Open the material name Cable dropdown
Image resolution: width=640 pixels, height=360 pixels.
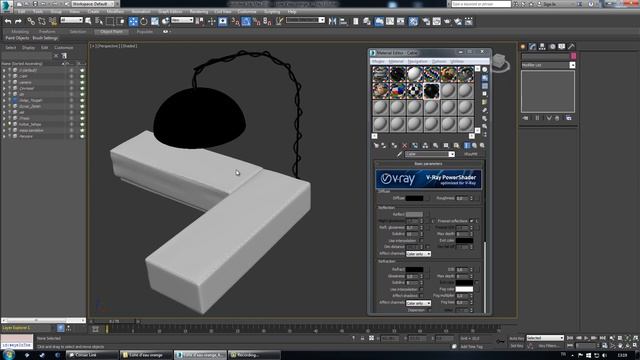(429, 154)
